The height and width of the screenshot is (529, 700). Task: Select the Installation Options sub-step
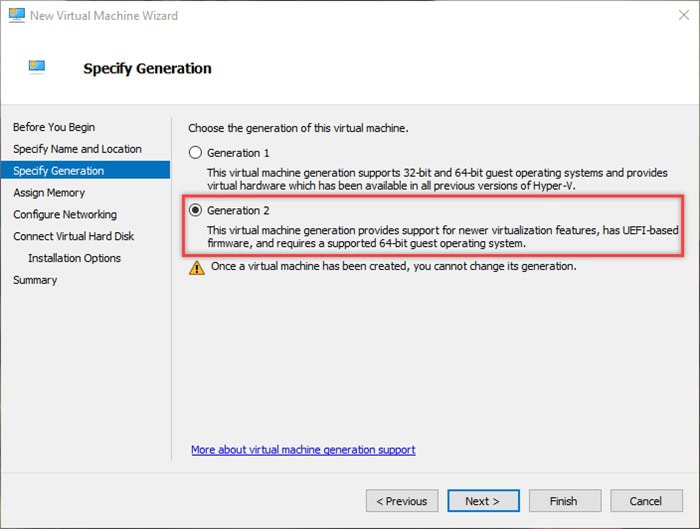click(74, 258)
